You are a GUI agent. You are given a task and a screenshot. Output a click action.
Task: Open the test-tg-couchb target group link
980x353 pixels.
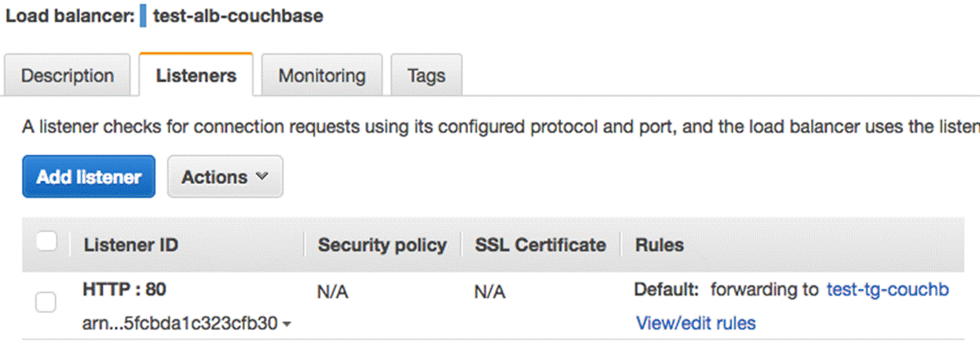click(x=887, y=290)
